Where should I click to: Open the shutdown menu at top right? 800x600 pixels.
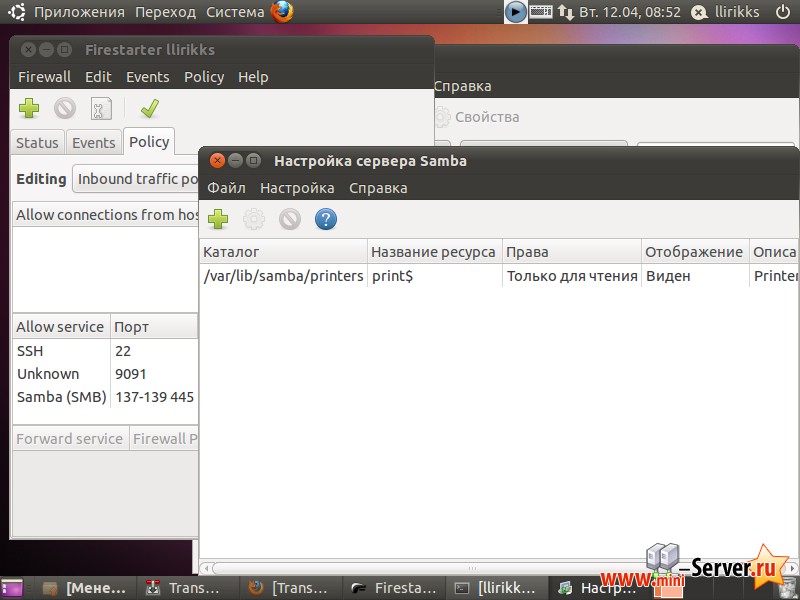(782, 12)
